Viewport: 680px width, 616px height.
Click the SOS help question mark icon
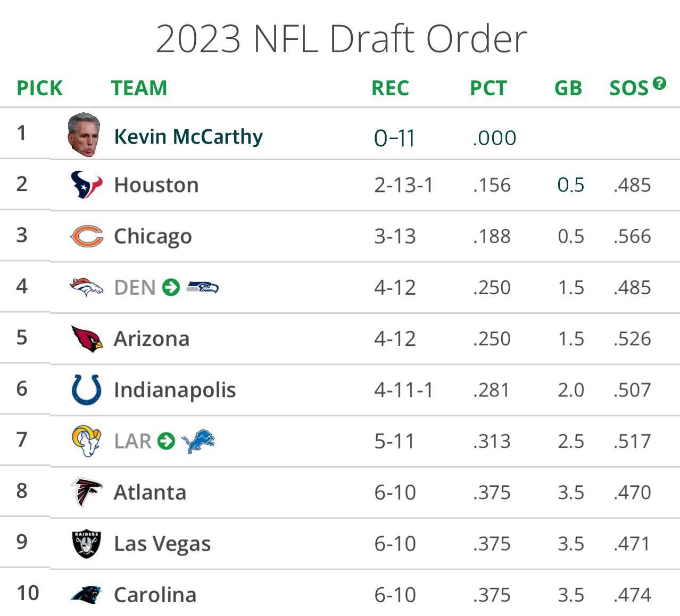click(x=659, y=83)
